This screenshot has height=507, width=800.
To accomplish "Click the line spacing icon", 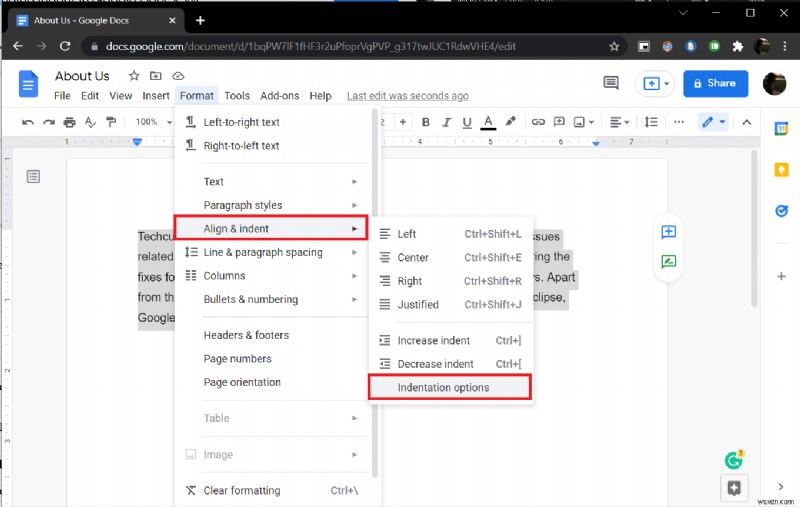I will pyautogui.click(x=651, y=122).
